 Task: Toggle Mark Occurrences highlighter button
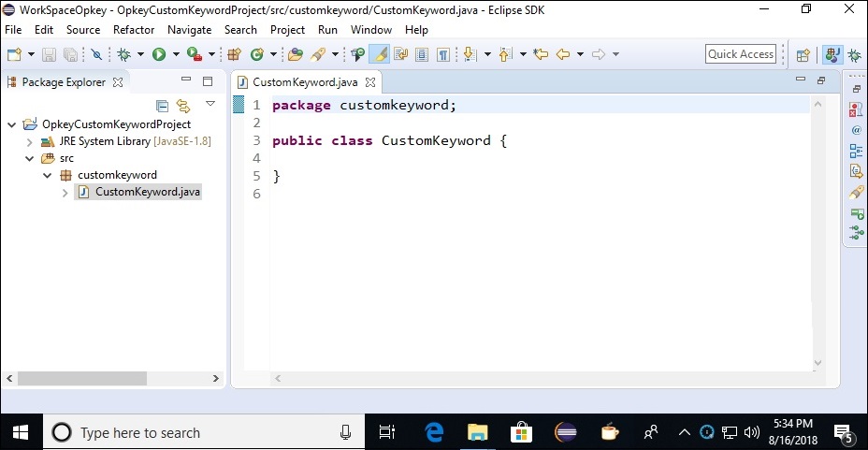click(x=380, y=54)
